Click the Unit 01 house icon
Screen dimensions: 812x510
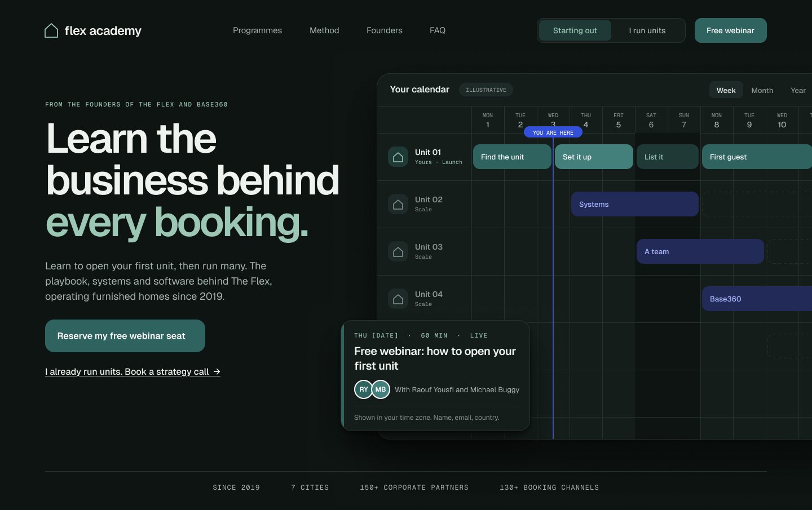pyautogui.click(x=398, y=157)
